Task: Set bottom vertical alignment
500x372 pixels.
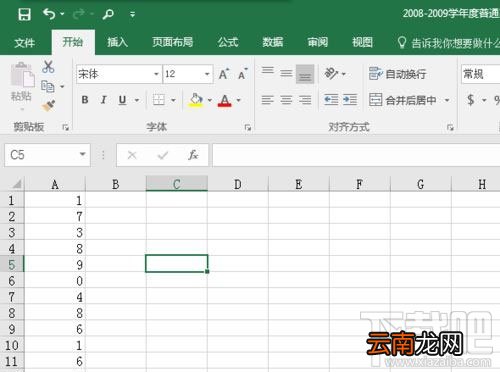Action: [x=305, y=74]
